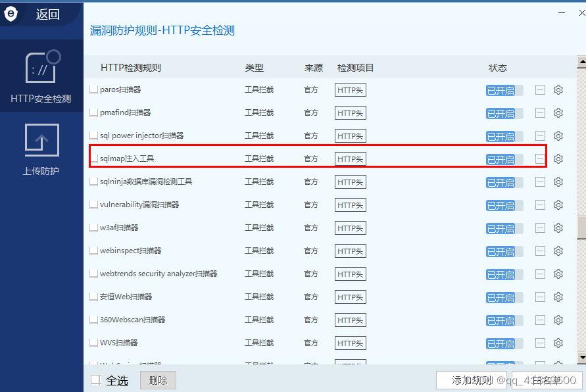Click the minus icon in pmafind扫描器 row

click(x=540, y=113)
